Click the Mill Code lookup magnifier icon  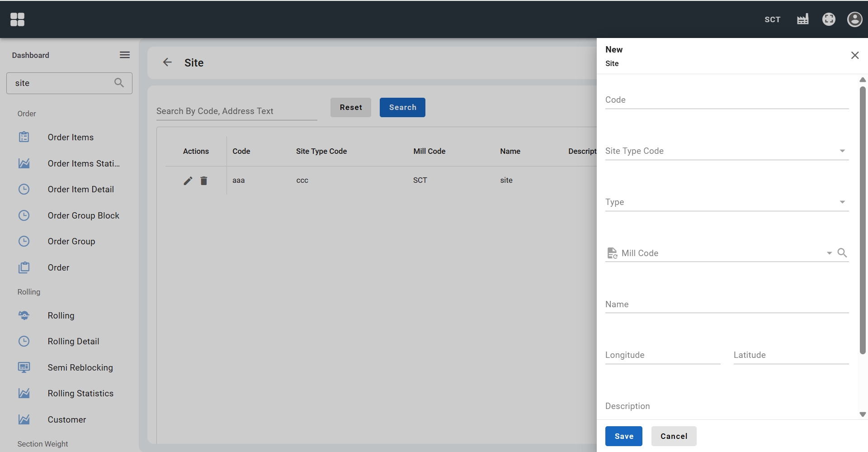pyautogui.click(x=842, y=253)
